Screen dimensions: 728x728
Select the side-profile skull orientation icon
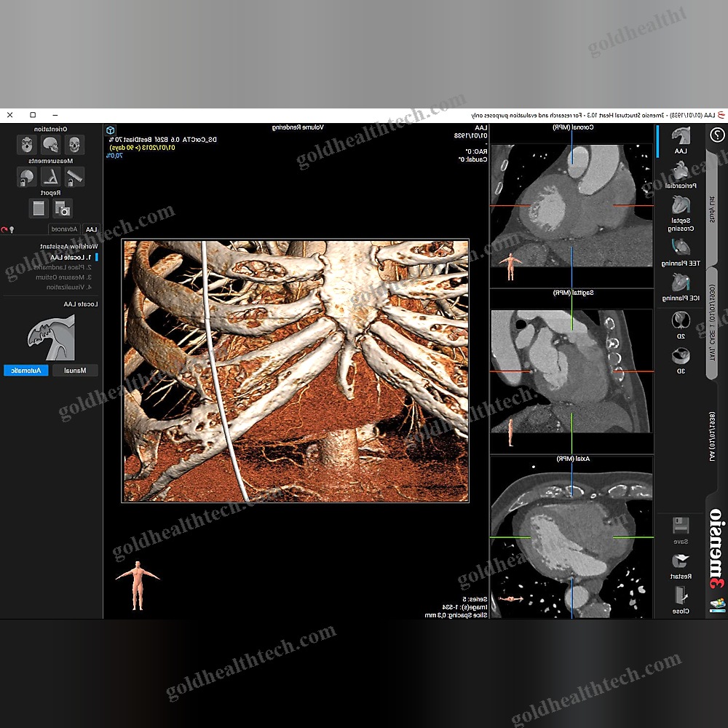click(x=50, y=145)
